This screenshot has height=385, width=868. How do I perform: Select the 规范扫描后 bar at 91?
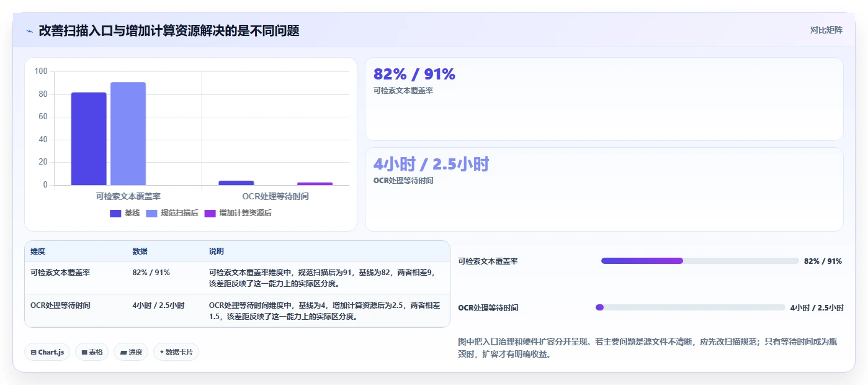click(x=128, y=134)
